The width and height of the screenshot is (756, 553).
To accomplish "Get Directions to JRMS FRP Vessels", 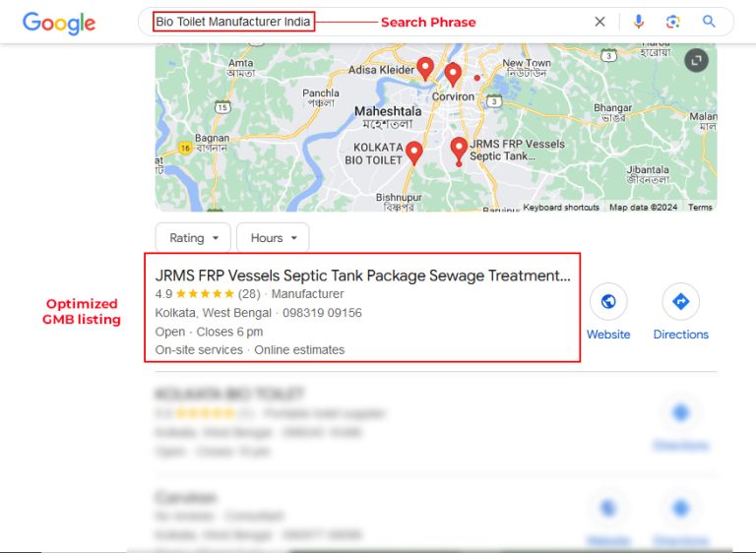I will coord(681,312).
